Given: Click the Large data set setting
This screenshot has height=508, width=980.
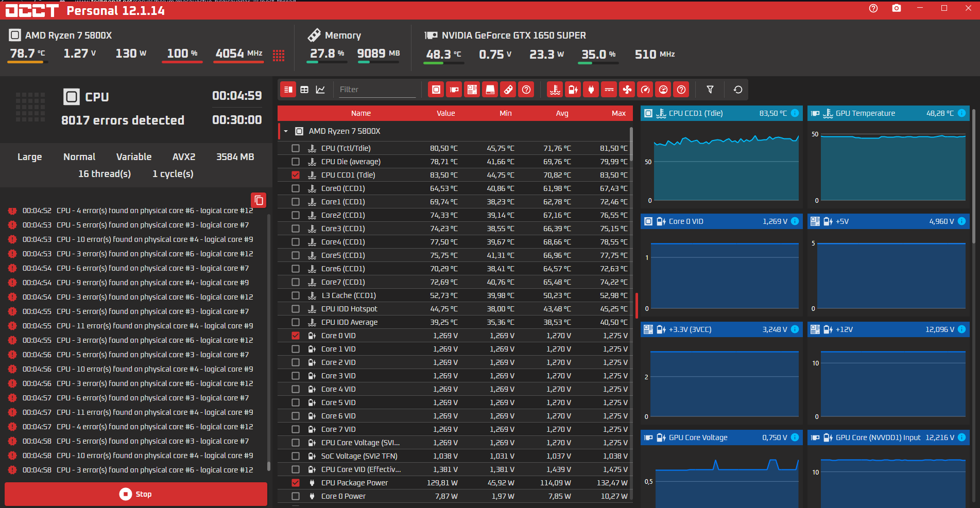Looking at the screenshot, I should (x=30, y=157).
